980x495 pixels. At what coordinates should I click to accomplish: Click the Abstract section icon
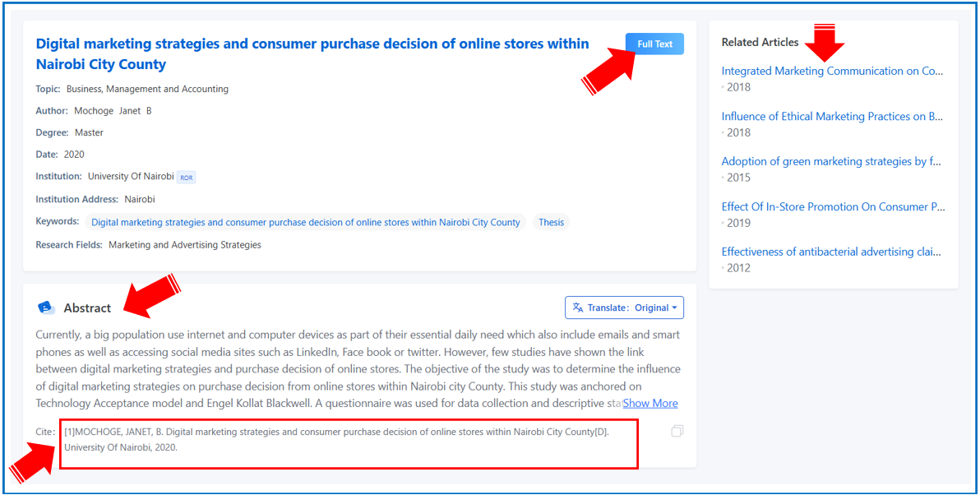tap(47, 308)
